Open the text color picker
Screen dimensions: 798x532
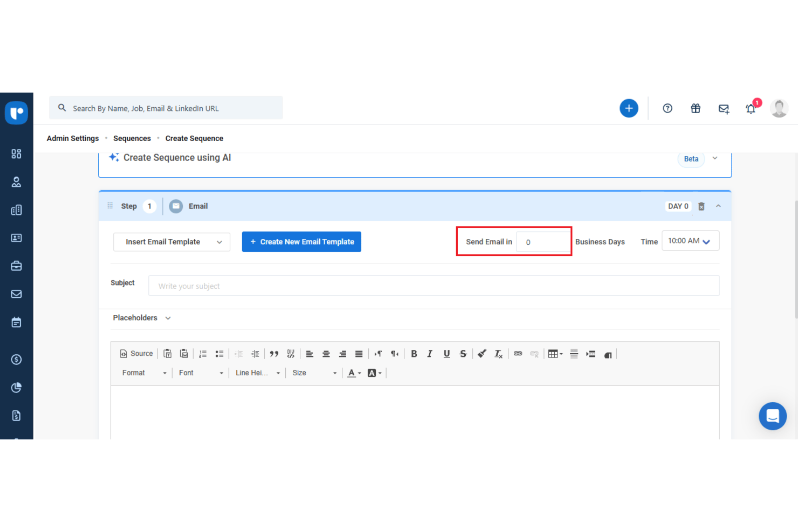click(x=354, y=373)
